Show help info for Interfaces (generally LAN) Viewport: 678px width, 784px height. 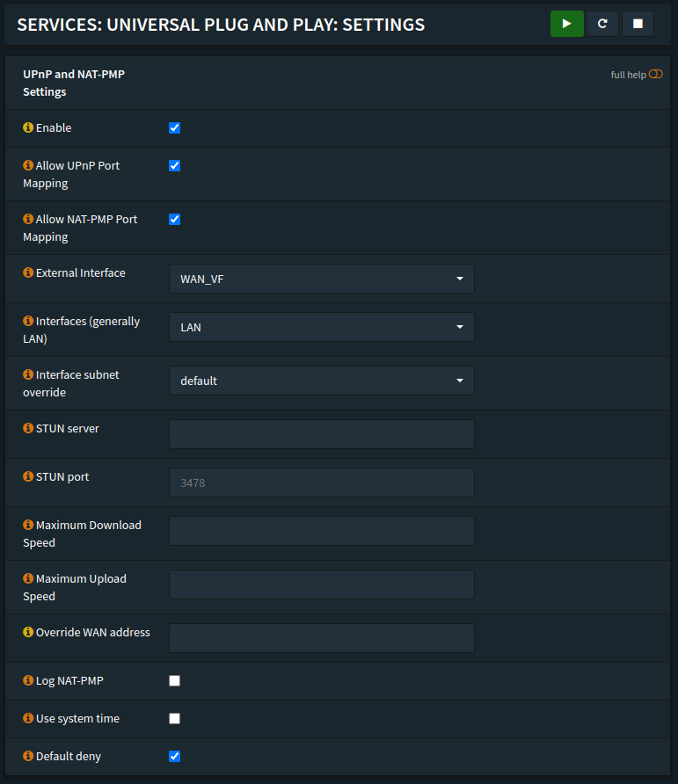pos(28,321)
